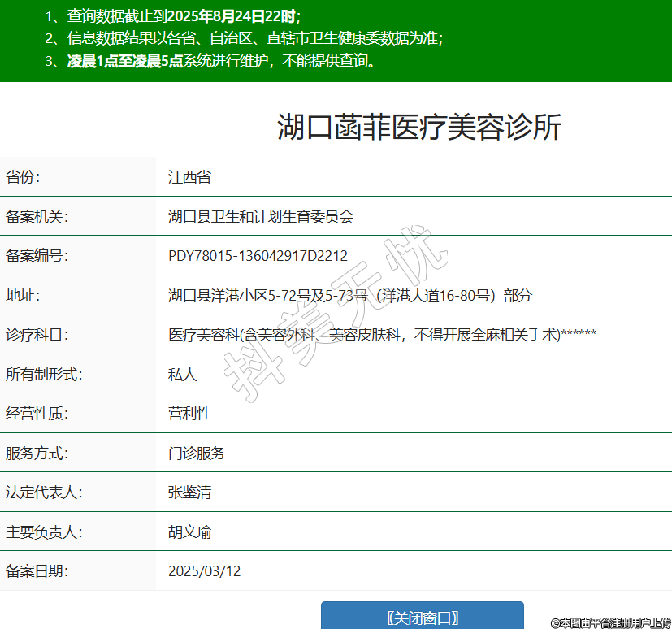Click the 医疗美容科 diagnosis subjects text
The height and width of the screenshot is (629, 672).
point(382,335)
